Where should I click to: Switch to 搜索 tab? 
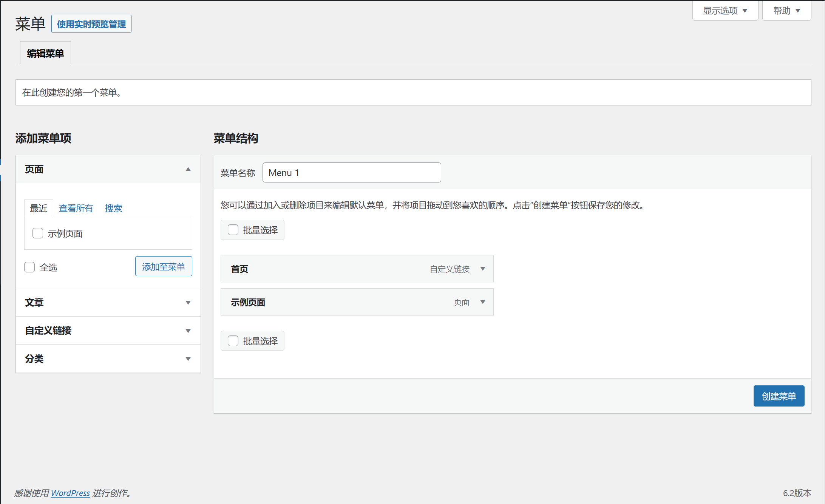click(x=113, y=208)
